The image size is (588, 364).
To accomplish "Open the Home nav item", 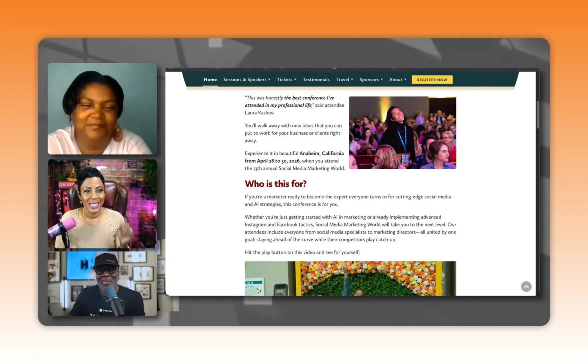I will point(210,80).
